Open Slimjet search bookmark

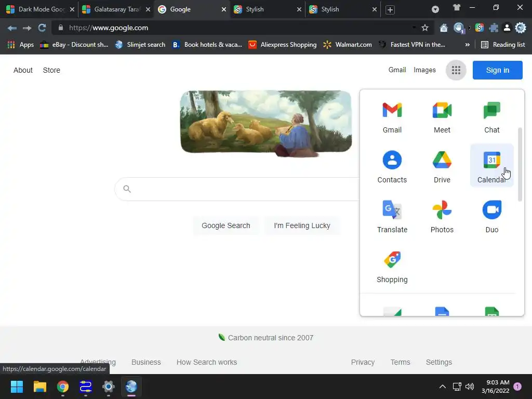tap(140, 45)
